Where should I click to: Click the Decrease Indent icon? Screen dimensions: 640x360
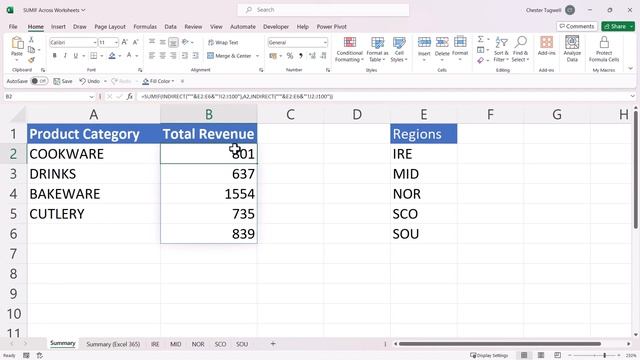pos(184,56)
